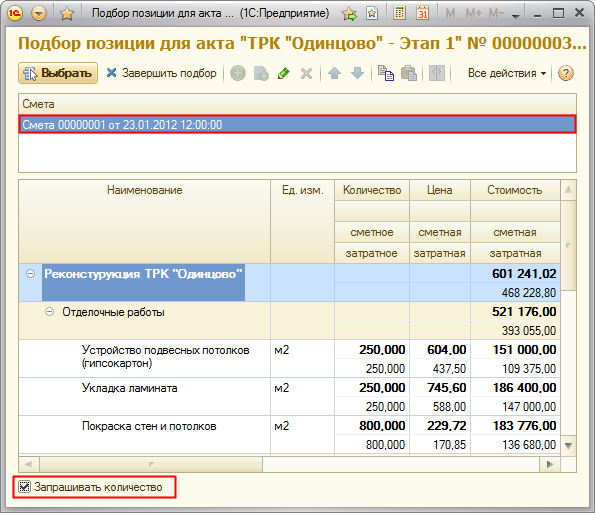The width and height of the screenshot is (595, 513).
Task: Click the move down arrow icon
Action: coord(357,73)
